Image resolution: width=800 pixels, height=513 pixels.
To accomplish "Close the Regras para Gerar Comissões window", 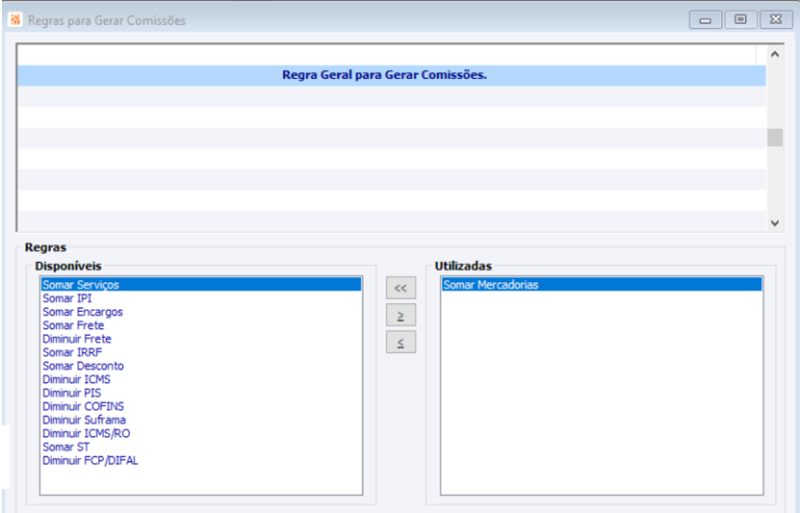I will coord(776,20).
